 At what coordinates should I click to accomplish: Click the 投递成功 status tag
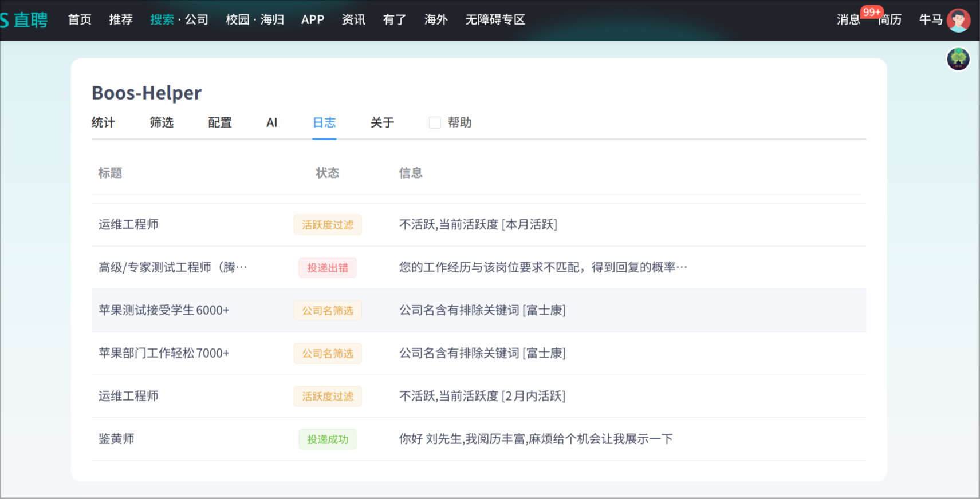[x=328, y=439]
